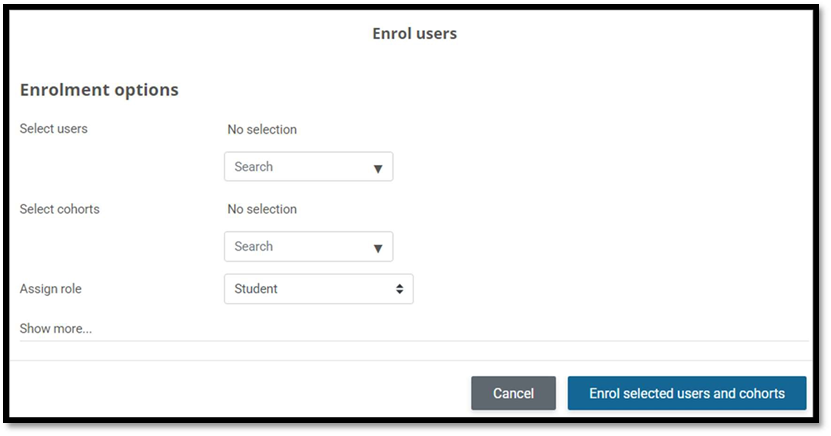The image size is (831, 436).
Task: Click Enrol selected users and cohorts
Action: click(687, 393)
